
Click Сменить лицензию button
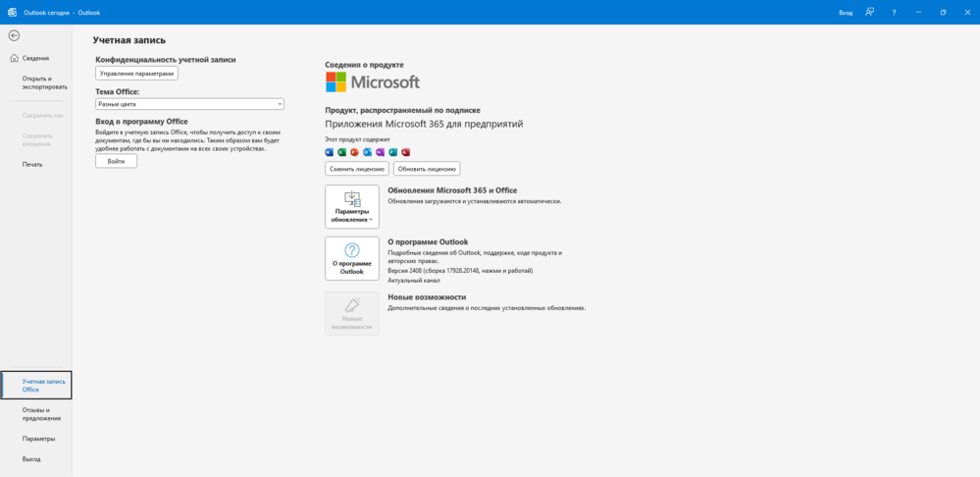pyautogui.click(x=356, y=169)
